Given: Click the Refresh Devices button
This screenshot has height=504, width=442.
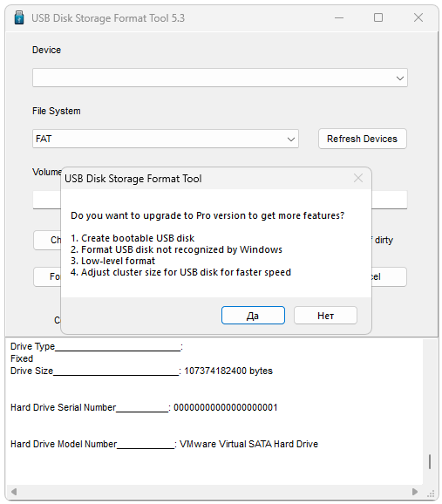Looking at the screenshot, I should click(363, 139).
